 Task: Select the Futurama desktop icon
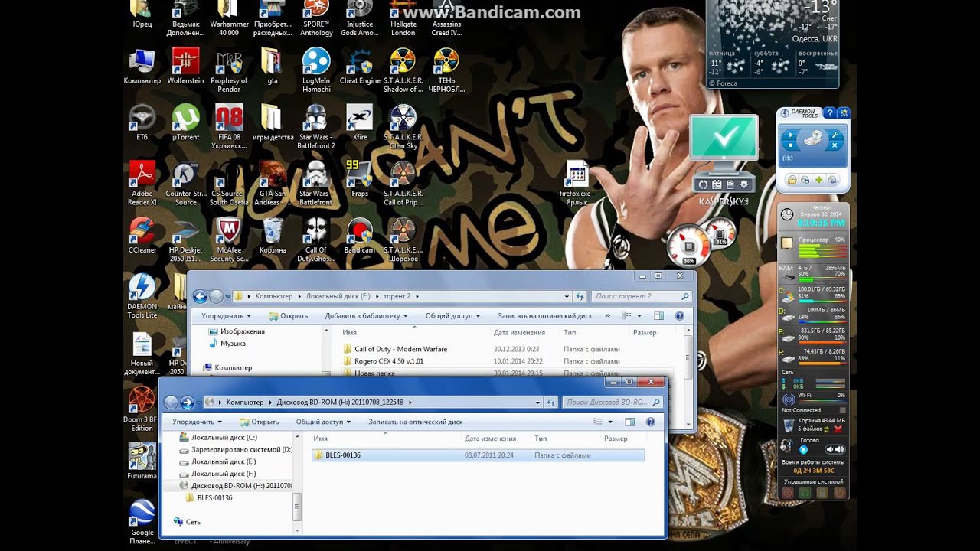[x=142, y=461]
